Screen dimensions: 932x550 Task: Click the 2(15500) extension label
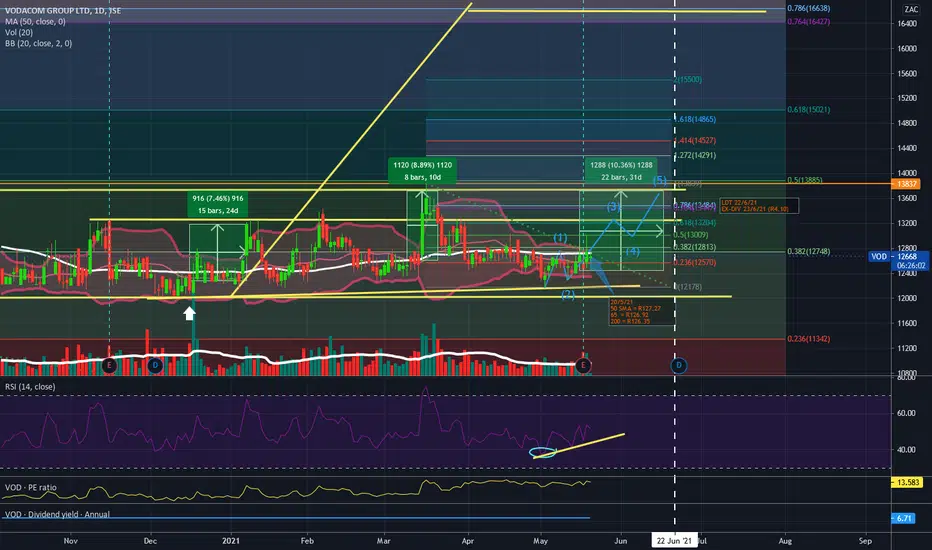pos(688,79)
